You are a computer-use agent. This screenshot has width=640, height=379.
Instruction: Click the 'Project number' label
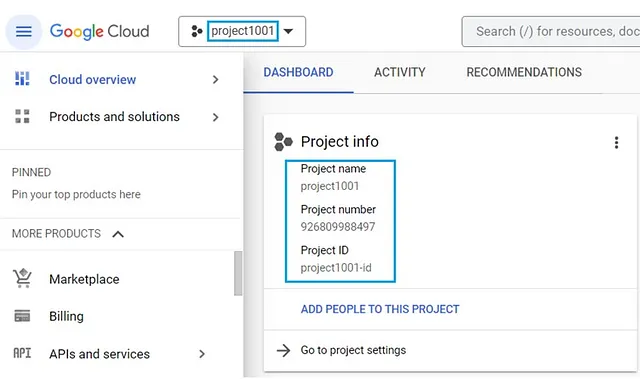[338, 209]
